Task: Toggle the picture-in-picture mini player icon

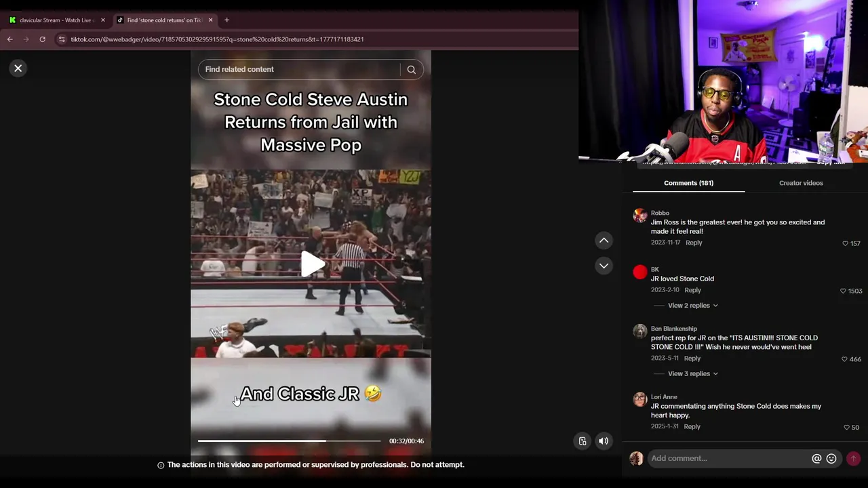Action: coord(582,441)
